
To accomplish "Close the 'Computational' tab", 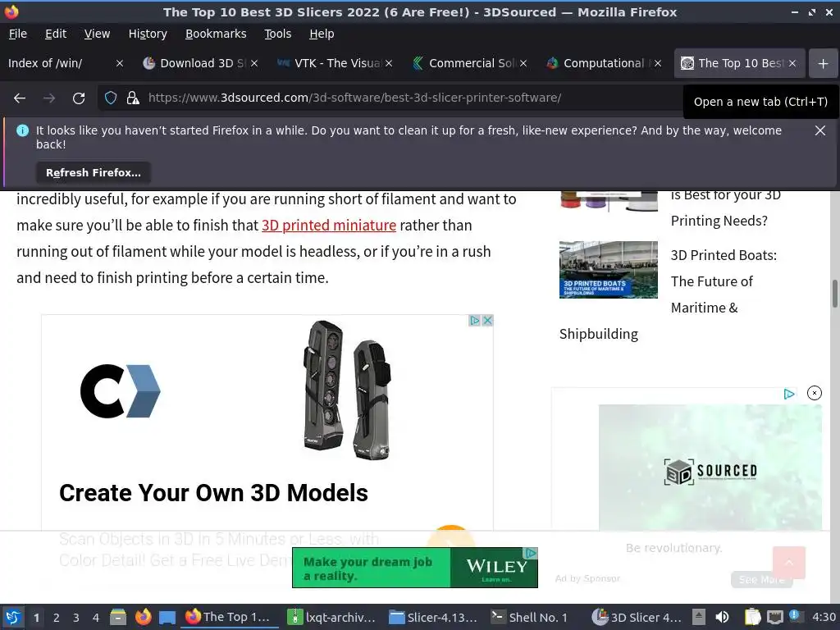I will [x=658, y=63].
